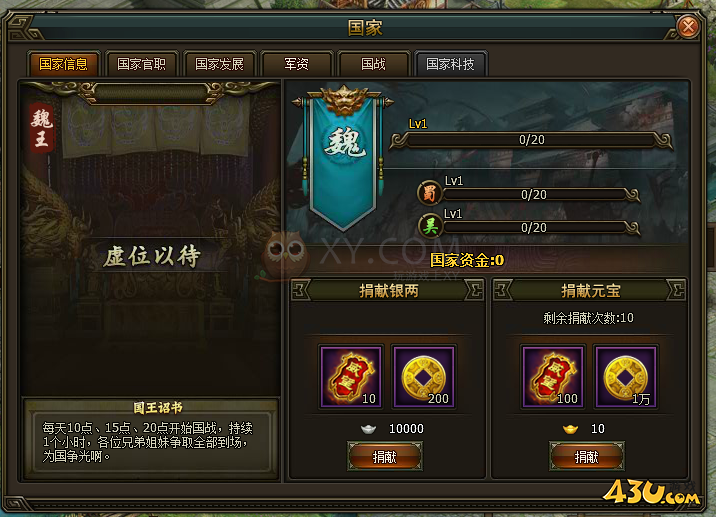Click 捐献 button under 捐献银两
Screen dimensions: 716x517
(384, 456)
